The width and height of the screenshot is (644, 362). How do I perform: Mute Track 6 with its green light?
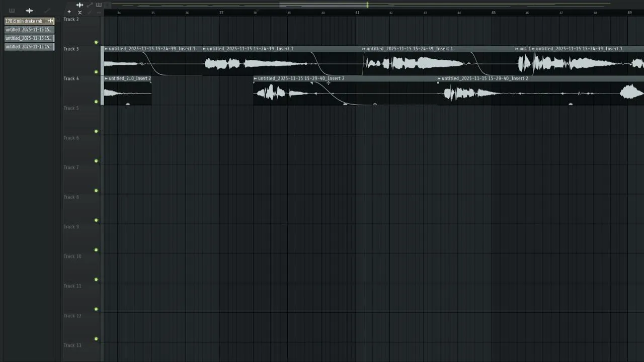[96, 161]
